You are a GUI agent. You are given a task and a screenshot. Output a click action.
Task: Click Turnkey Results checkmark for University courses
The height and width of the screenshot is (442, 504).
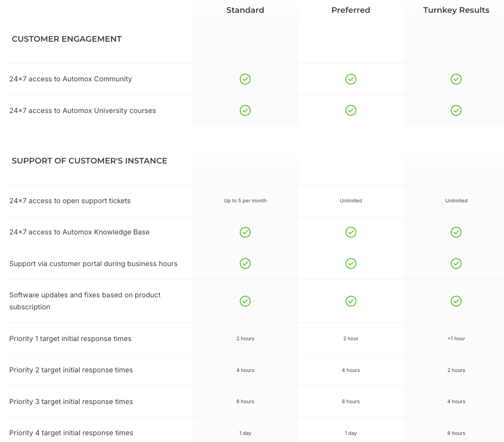tap(456, 110)
